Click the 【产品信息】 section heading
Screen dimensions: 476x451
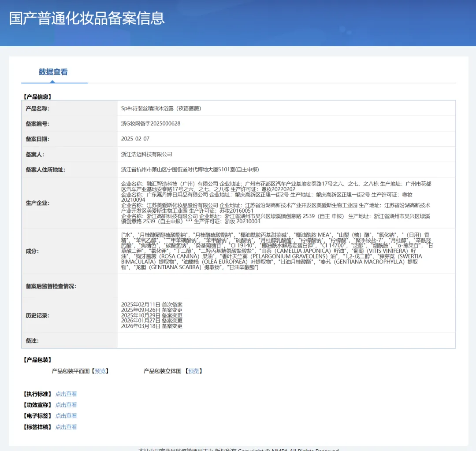[37, 97]
